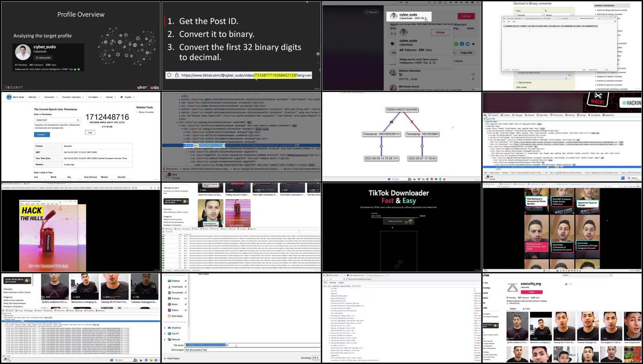The height and width of the screenshot is (364, 643).
Task: Click the heart like icon on the post
Action: [392, 44]
